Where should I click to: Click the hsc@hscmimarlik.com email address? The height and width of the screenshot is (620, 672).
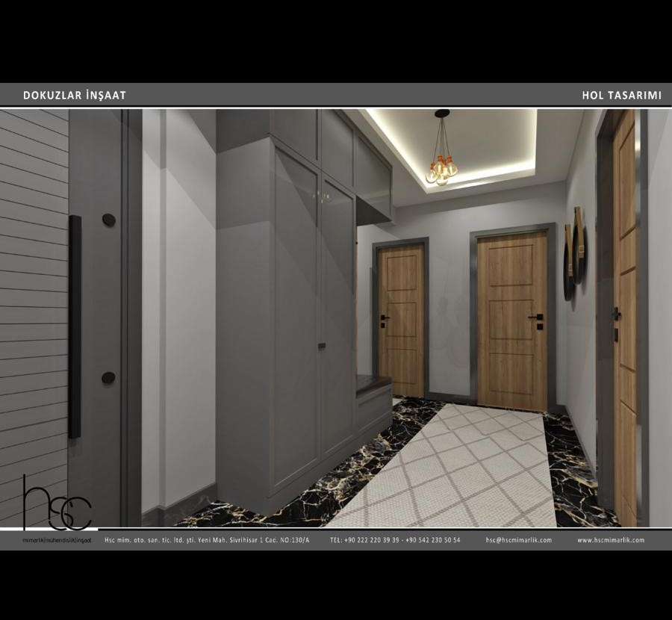click(x=518, y=540)
